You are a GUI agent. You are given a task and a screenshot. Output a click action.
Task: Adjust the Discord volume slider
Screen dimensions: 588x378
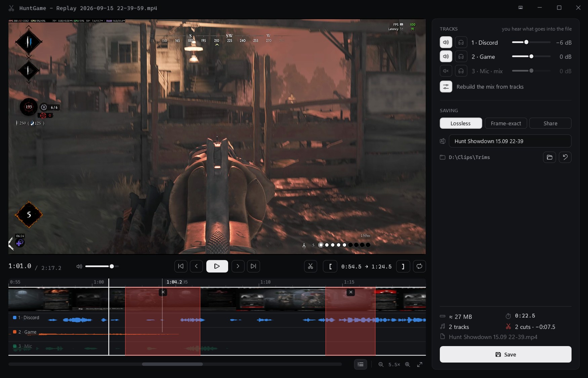[x=531, y=42]
